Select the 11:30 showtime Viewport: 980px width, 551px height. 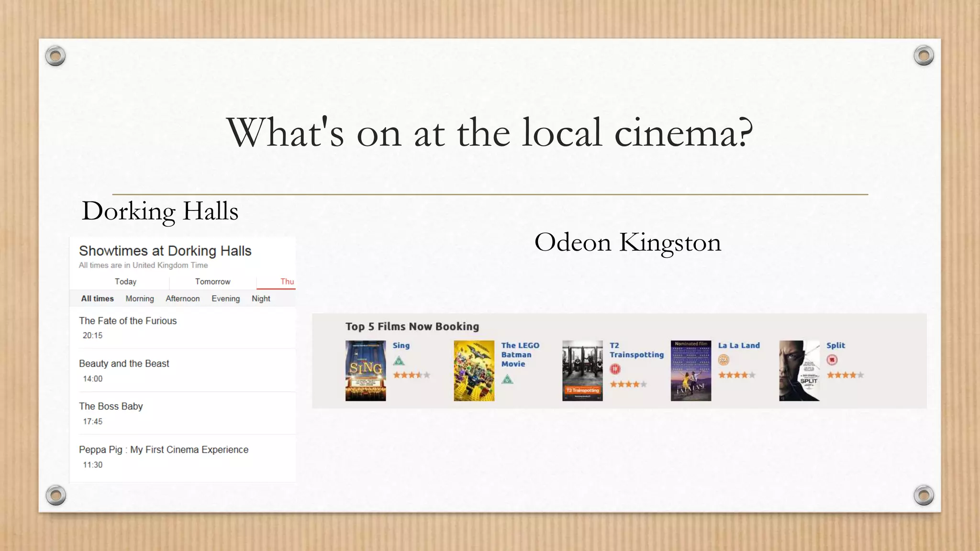[92, 465]
